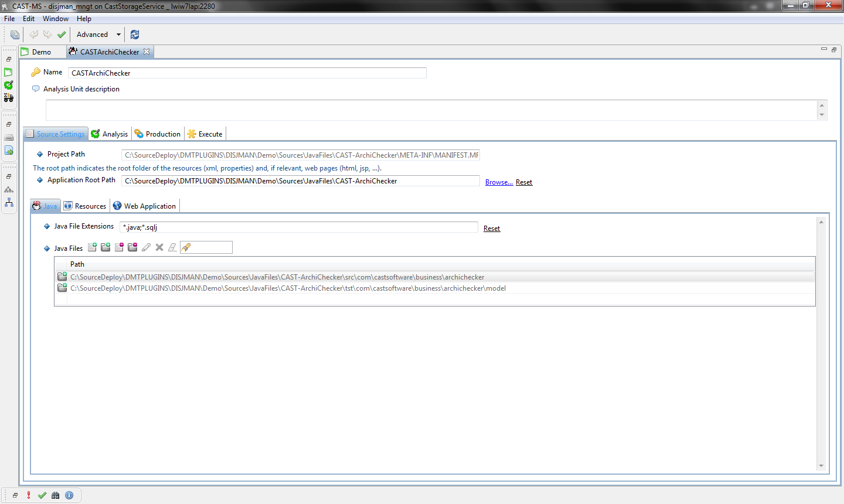Select the tst model path row
The width and height of the screenshot is (844, 504).
(288, 288)
